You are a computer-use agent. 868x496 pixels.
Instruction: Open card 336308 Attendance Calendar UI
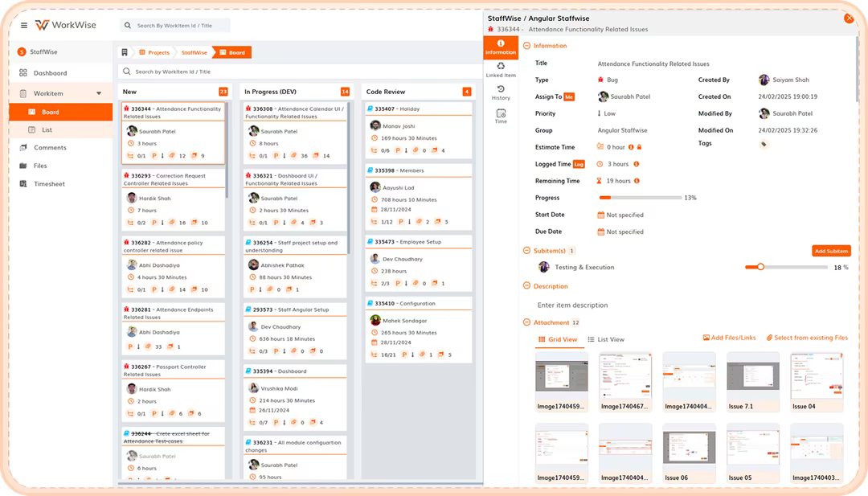pyautogui.click(x=295, y=133)
